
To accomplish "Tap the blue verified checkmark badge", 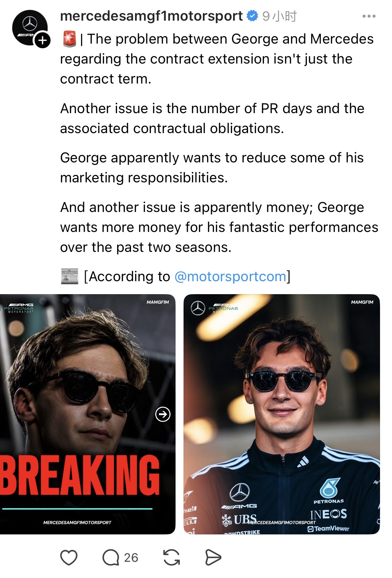I will click(253, 16).
